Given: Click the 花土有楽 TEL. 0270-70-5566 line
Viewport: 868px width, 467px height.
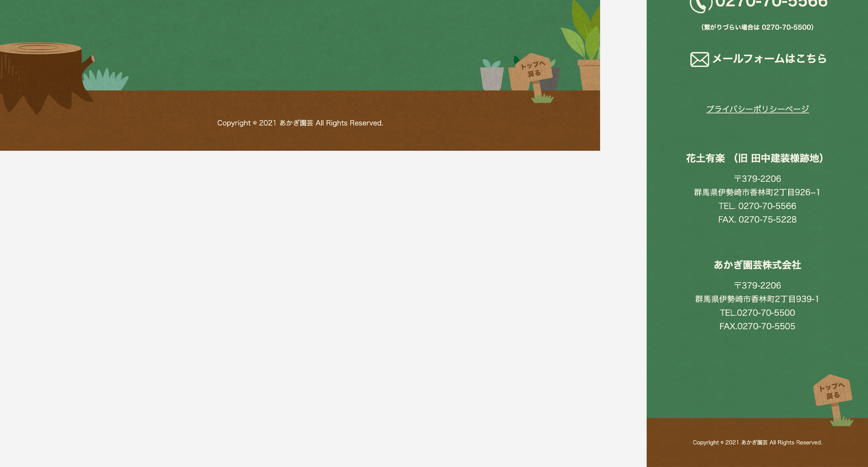Looking at the screenshot, I should [757, 206].
